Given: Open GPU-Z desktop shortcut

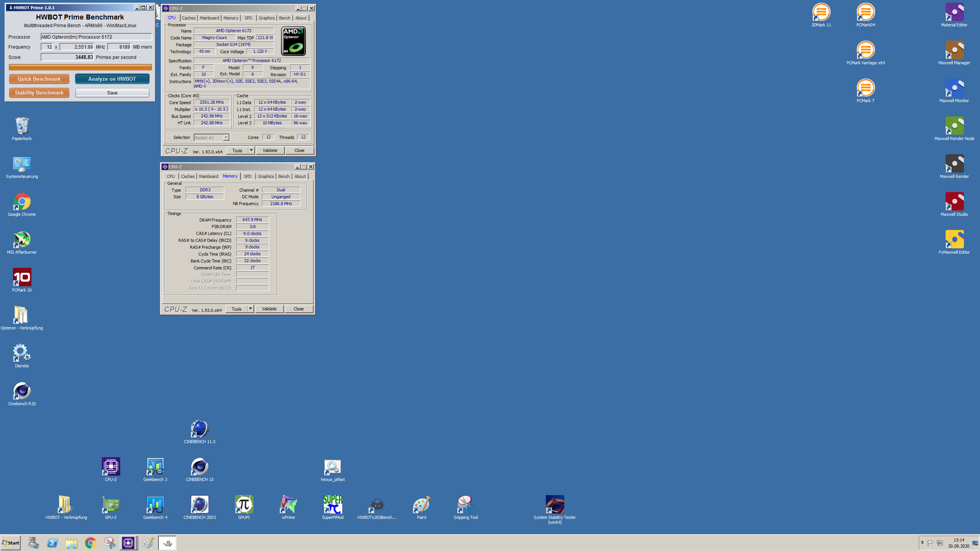Looking at the screenshot, I should tap(111, 507).
